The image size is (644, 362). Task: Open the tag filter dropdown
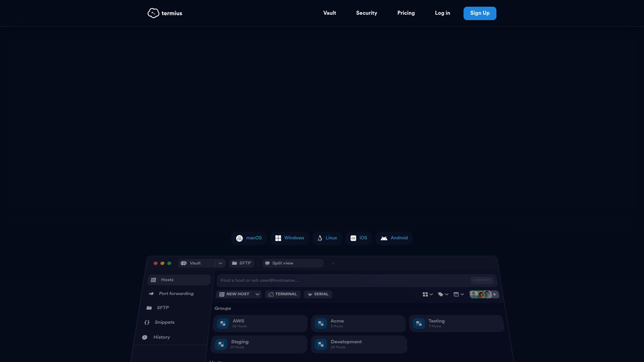[x=443, y=294]
